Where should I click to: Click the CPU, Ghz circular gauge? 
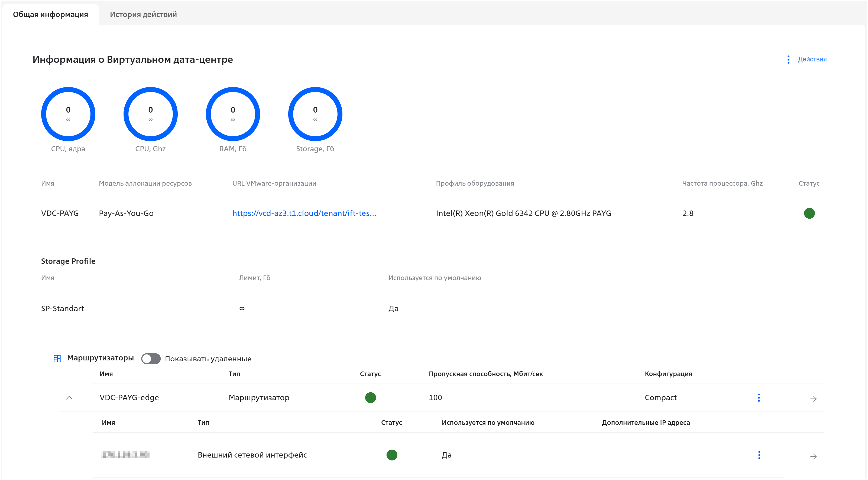click(151, 114)
